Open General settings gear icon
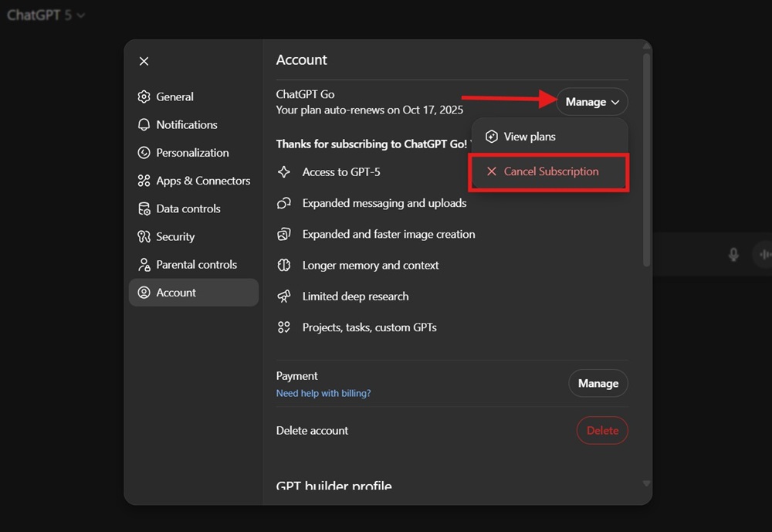Image resolution: width=772 pixels, height=532 pixels. click(144, 97)
